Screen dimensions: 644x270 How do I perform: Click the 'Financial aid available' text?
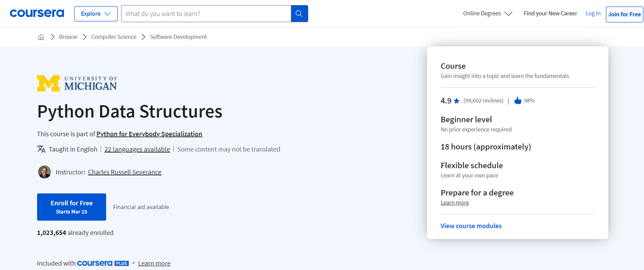point(141,207)
